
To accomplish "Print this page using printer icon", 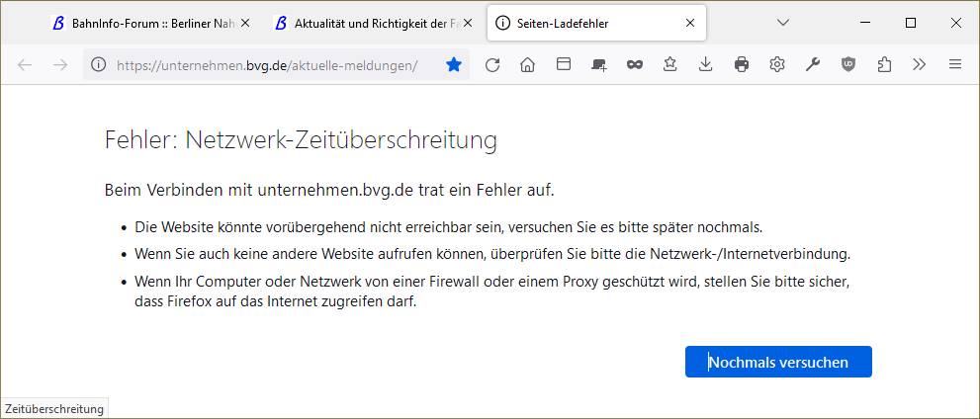I will tap(742, 64).
